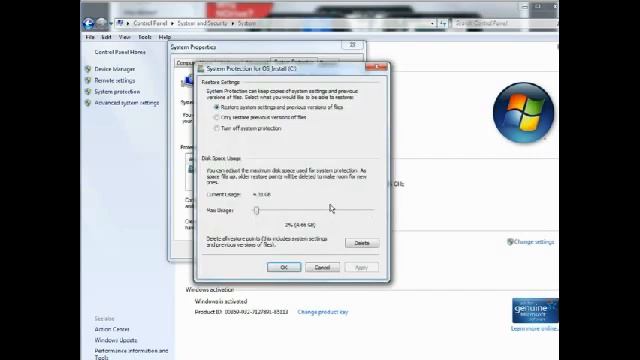Close the System Properties dialog
640x360 pixels.
point(352,45)
